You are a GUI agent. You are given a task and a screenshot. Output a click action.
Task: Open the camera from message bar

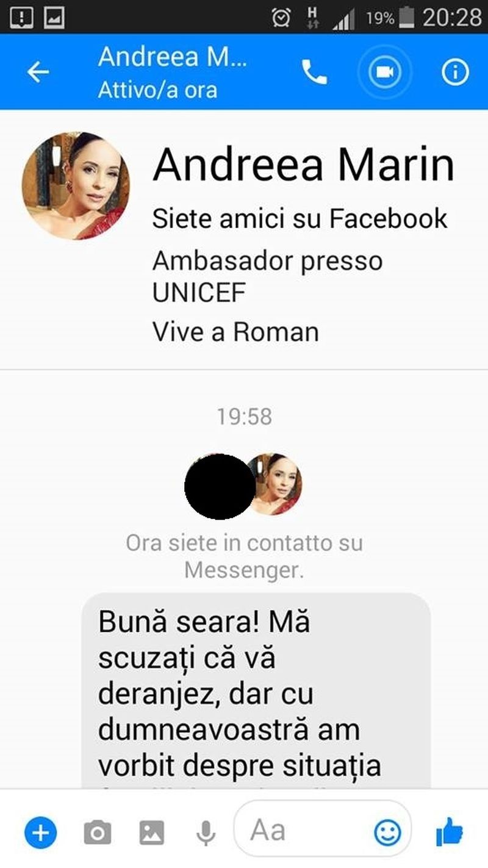click(x=98, y=832)
